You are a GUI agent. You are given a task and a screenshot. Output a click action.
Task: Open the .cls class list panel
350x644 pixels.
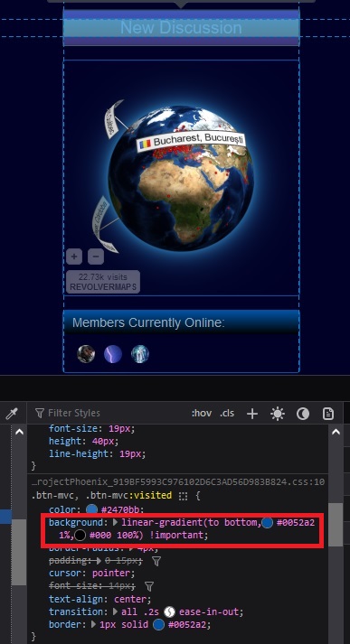pos(227,413)
